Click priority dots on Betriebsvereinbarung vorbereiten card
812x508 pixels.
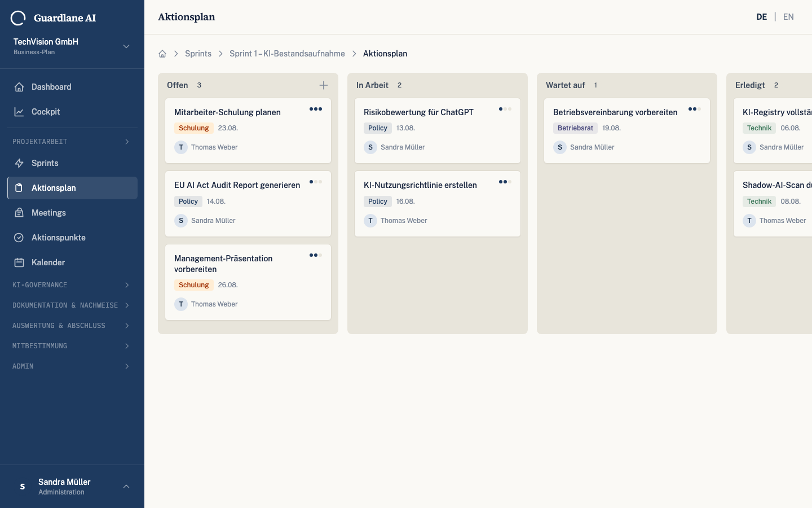pos(695,109)
